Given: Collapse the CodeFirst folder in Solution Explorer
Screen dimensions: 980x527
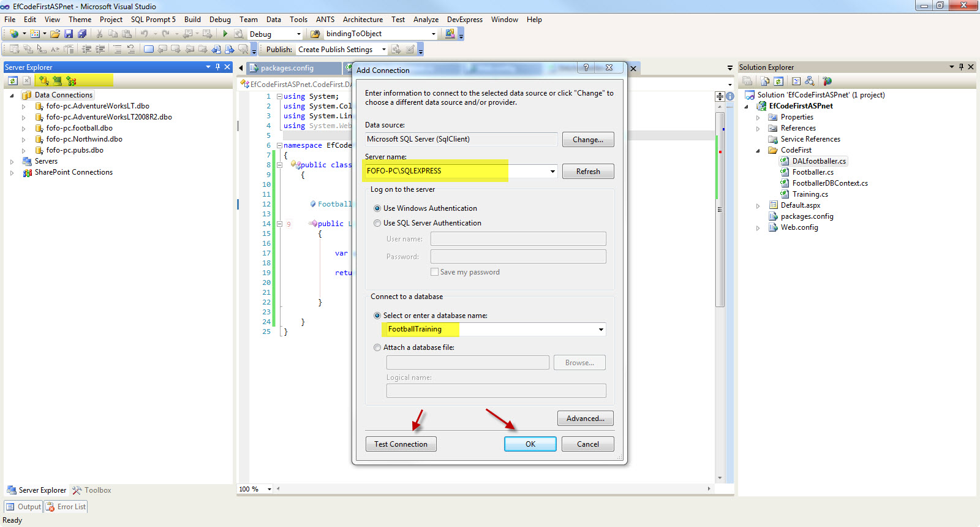Looking at the screenshot, I should point(758,151).
